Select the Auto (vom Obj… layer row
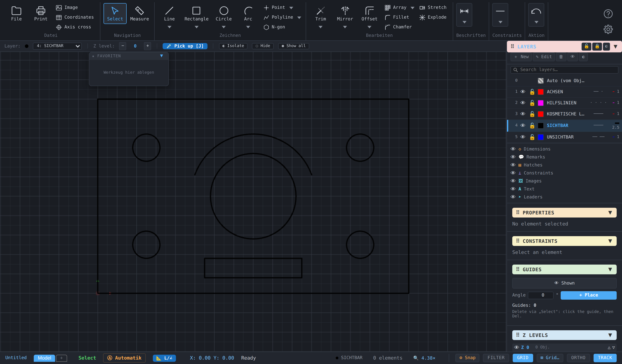The image size is (622, 364). coord(564,81)
